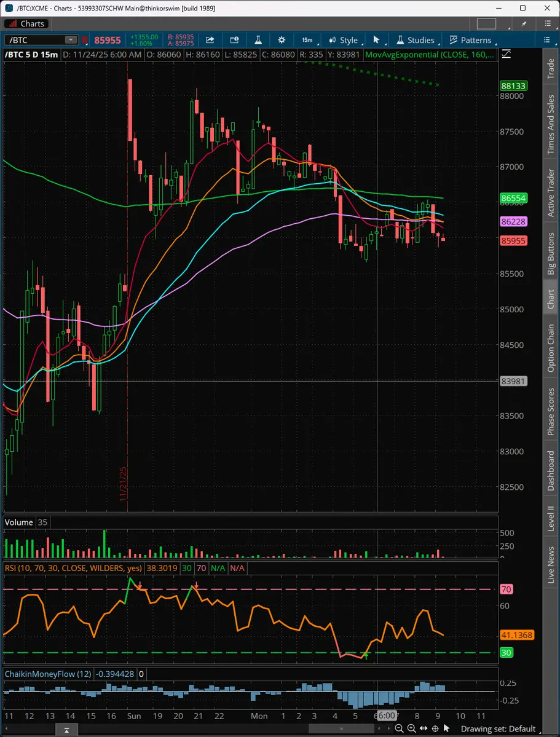The image size is (560, 737).
Task: Click the drawing line icon above price axis
Action: pos(505,55)
